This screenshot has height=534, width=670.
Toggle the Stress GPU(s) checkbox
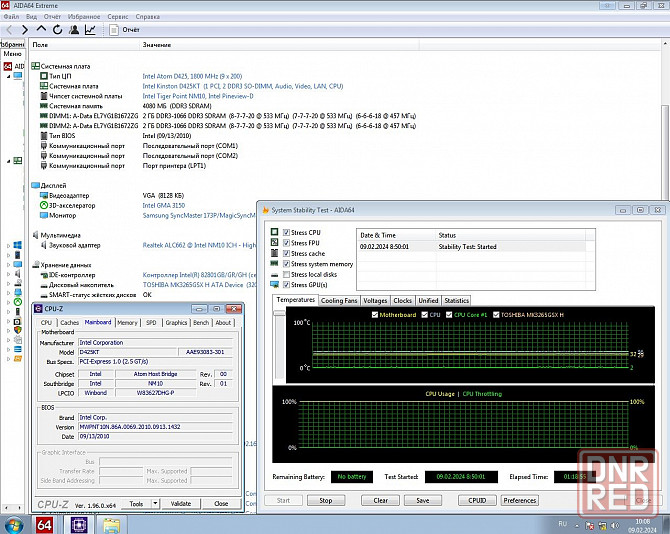(x=288, y=285)
